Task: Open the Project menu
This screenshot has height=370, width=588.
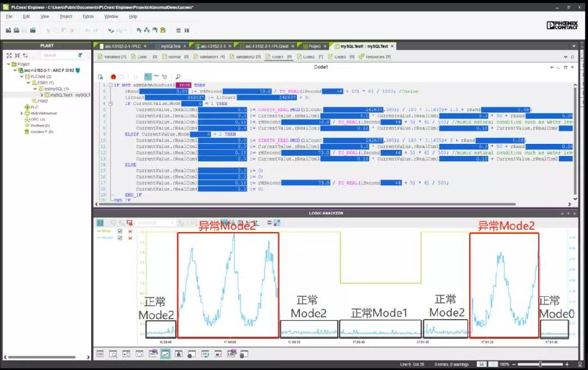Action: pos(66,17)
